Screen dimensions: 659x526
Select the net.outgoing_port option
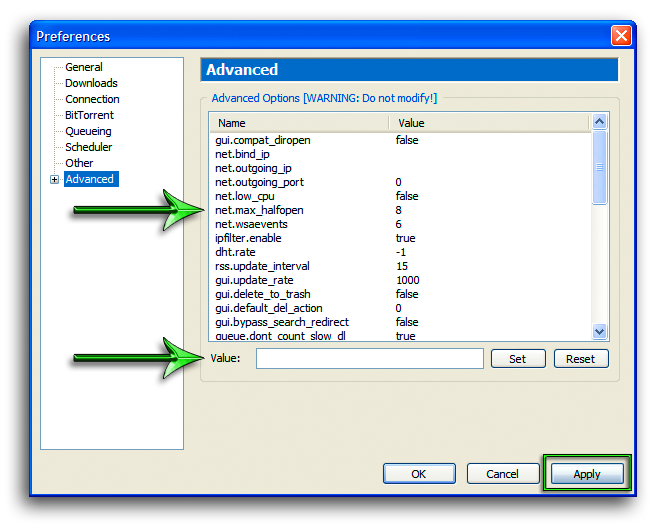point(401,182)
